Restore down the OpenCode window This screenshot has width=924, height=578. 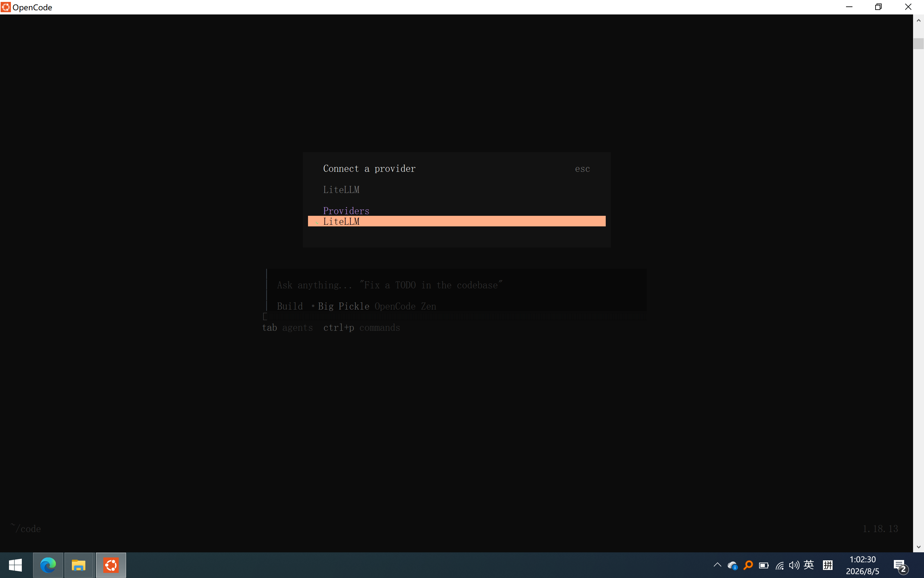[878, 7]
